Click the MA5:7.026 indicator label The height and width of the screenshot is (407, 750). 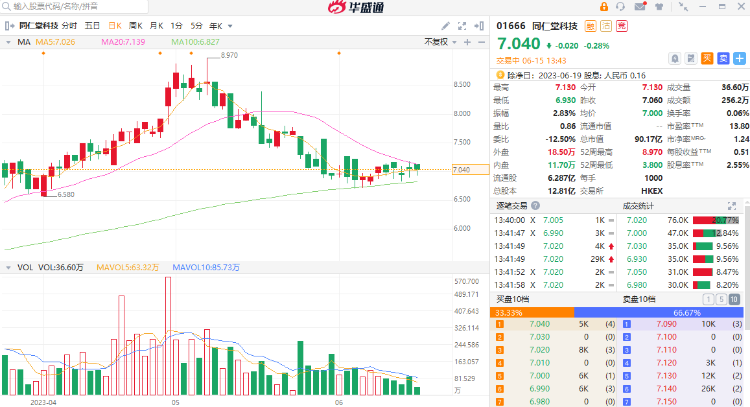pyautogui.click(x=55, y=42)
